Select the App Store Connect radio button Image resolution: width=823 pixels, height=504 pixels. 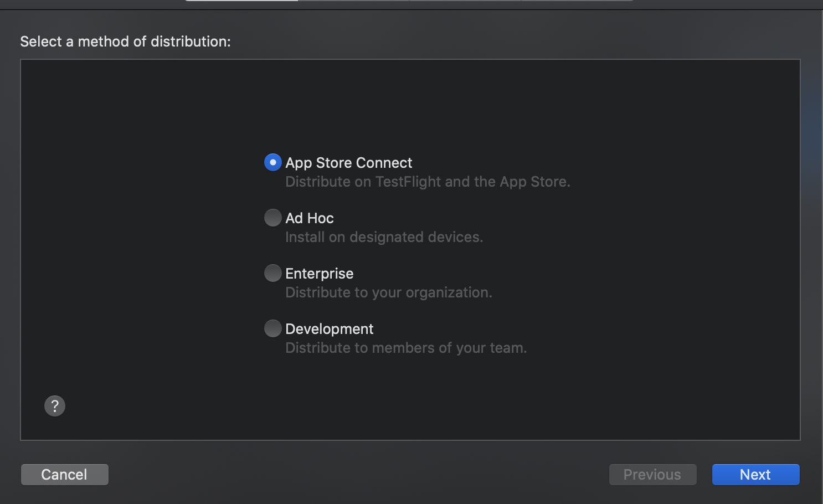272,162
